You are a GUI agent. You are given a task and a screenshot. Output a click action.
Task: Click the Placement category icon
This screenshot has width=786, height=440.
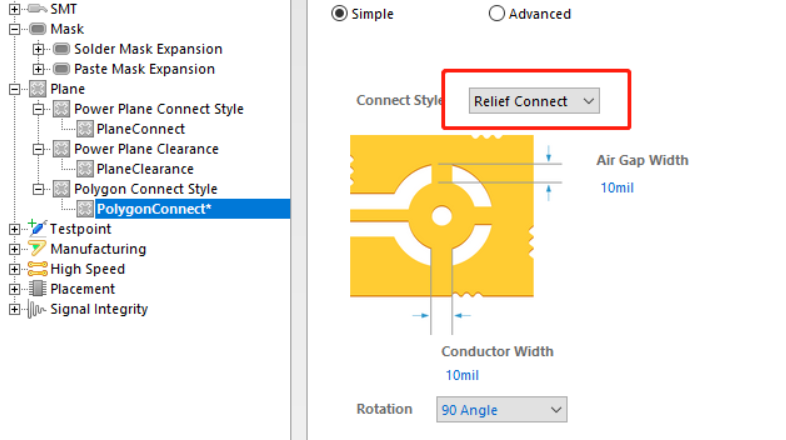(38, 289)
